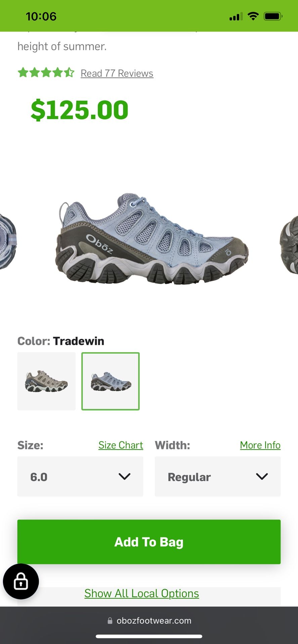
Task: Tap the Wi-Fi status icon
Action: [x=253, y=16]
